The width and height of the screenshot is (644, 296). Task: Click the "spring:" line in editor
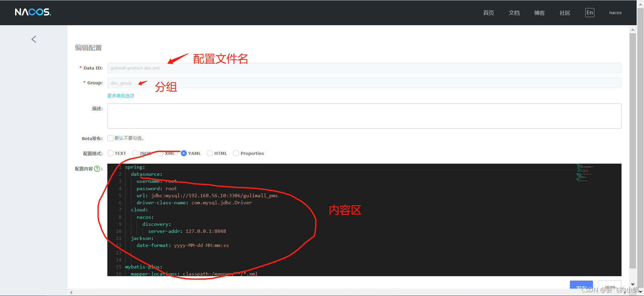[x=135, y=167]
